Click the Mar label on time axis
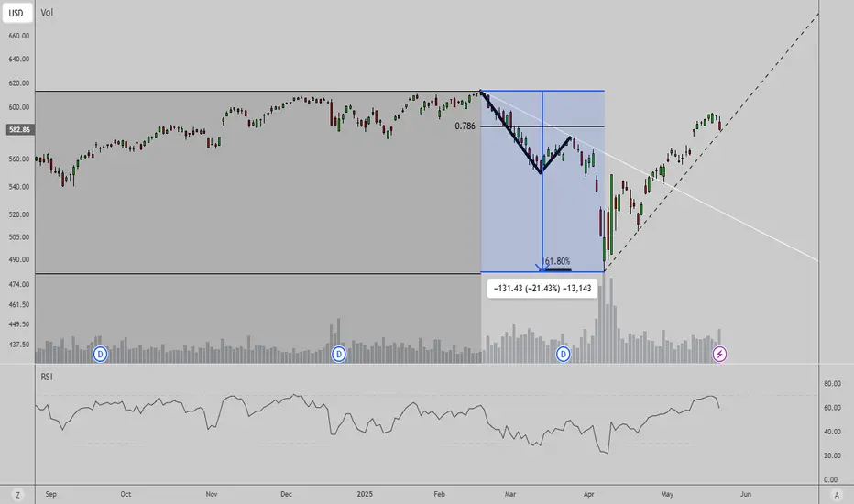The height and width of the screenshot is (504, 854). click(509, 494)
